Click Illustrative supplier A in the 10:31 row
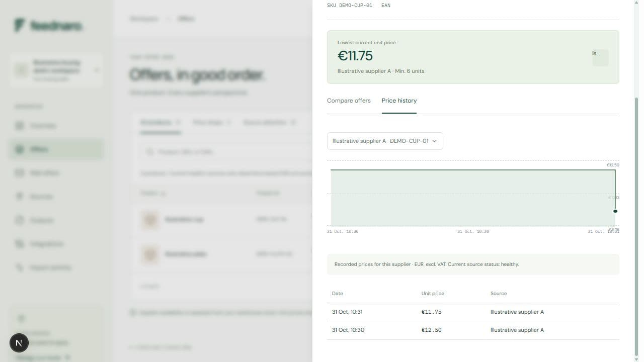 517,312
